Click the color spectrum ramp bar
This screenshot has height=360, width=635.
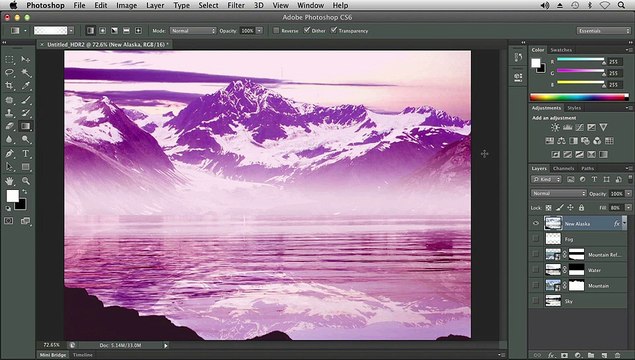[579, 97]
